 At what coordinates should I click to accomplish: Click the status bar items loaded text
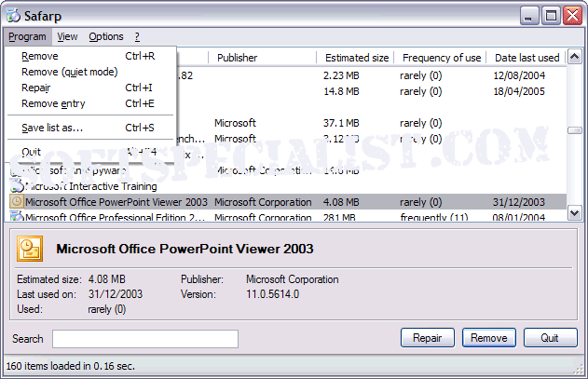(x=71, y=366)
